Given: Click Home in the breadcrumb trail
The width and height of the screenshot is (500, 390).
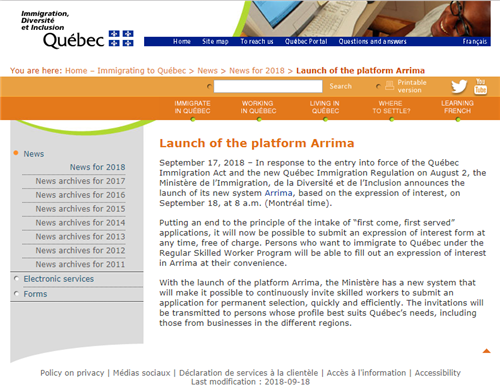Looking at the screenshot, I should 76,71.
